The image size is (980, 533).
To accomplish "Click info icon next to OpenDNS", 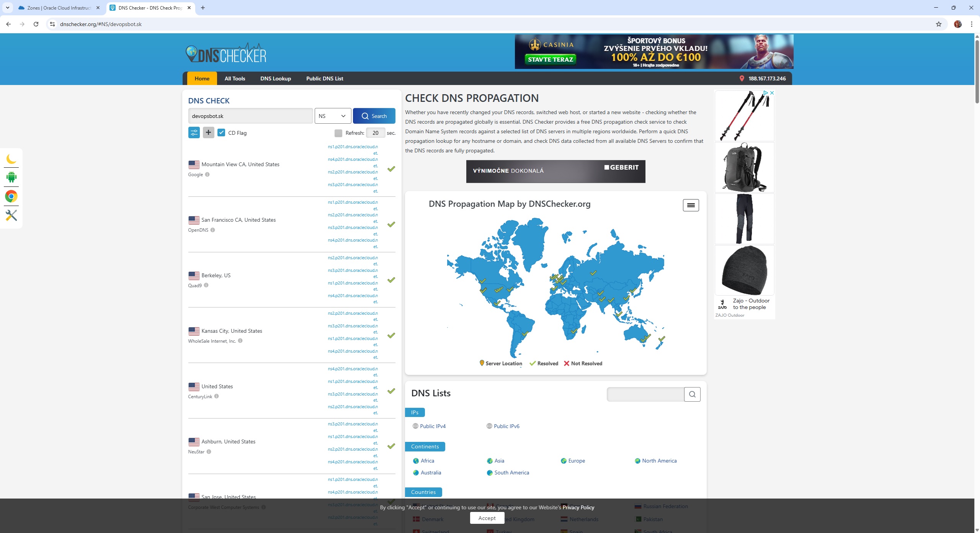I will pos(212,230).
